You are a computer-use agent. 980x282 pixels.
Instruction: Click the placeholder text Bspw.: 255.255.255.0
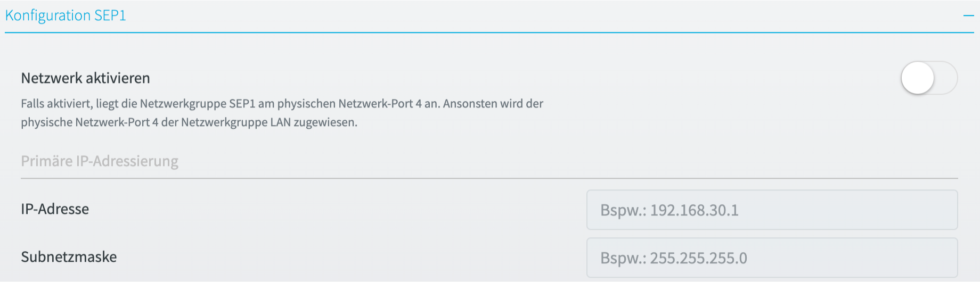(x=674, y=258)
